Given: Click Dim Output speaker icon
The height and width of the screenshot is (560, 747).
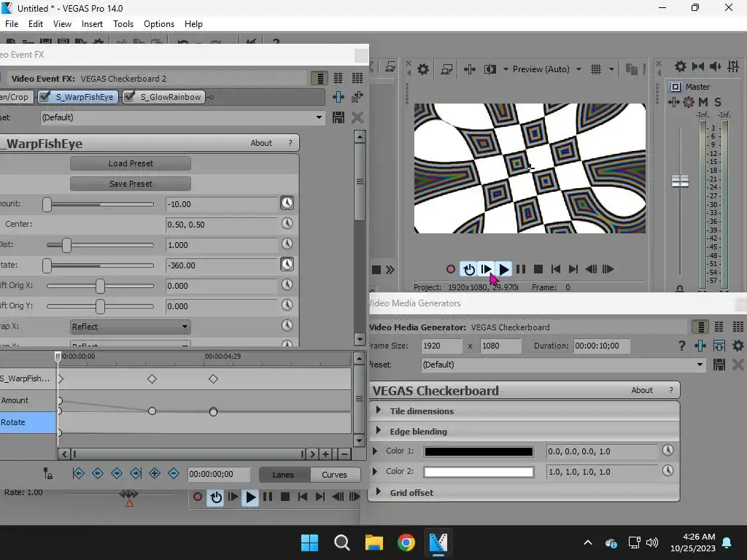Looking at the screenshot, I should tap(715, 66).
